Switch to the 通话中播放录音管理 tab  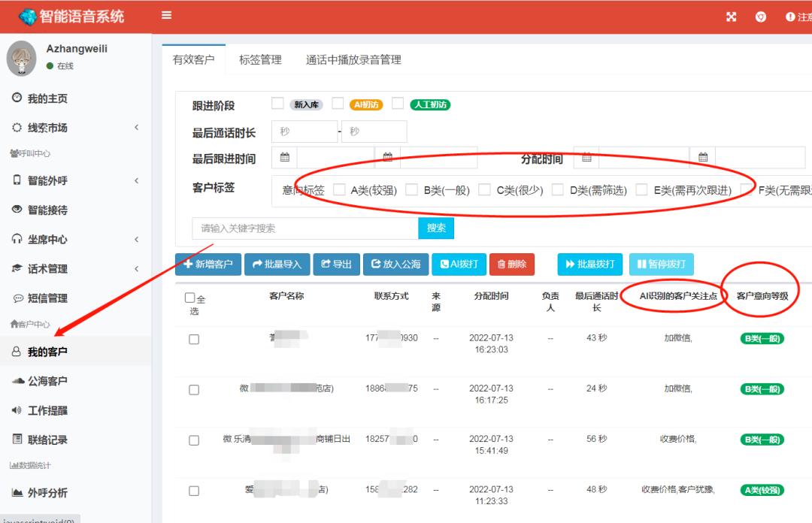[353, 60]
